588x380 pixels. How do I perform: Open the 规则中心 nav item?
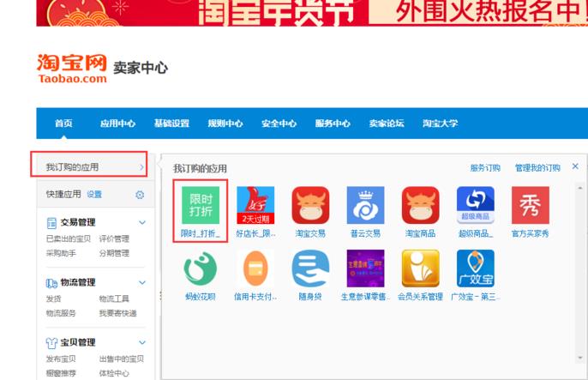tap(225, 123)
